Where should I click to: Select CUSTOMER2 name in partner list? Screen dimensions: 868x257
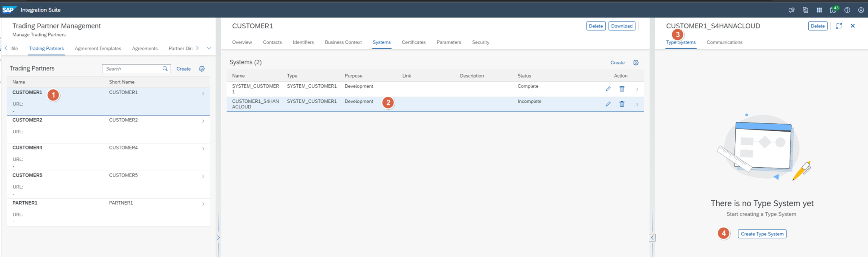[27, 120]
